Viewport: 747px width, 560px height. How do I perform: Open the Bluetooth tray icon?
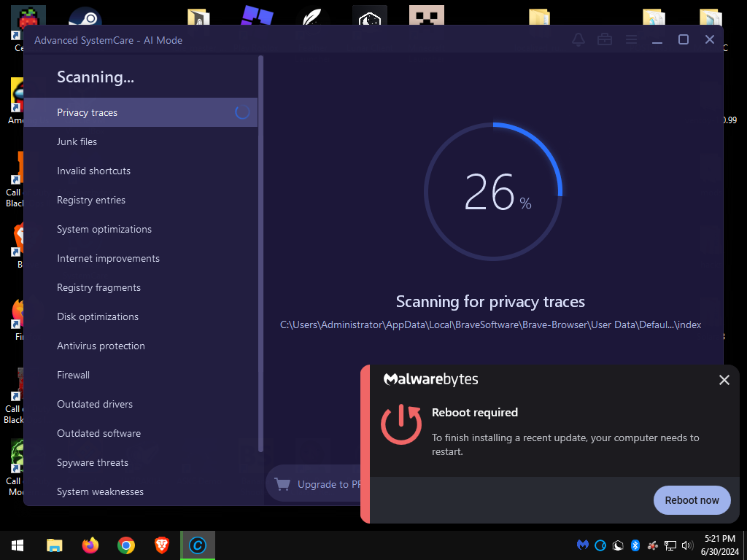[x=635, y=545]
